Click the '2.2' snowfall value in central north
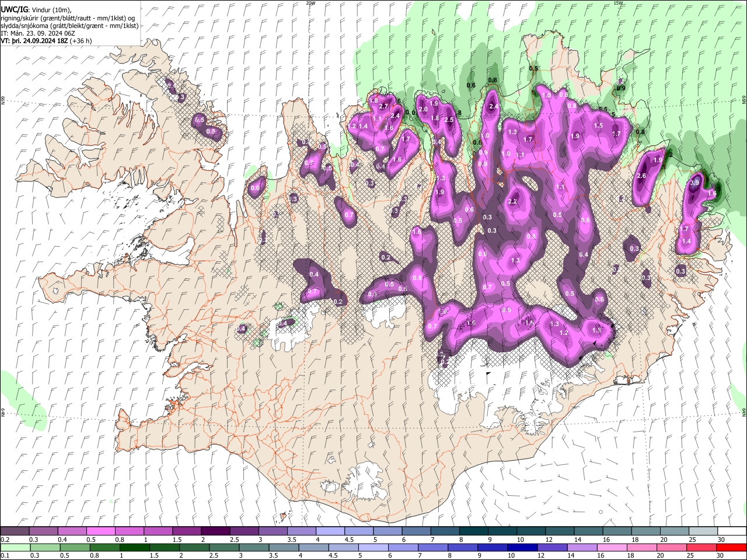The width and height of the screenshot is (747, 560). click(513, 201)
